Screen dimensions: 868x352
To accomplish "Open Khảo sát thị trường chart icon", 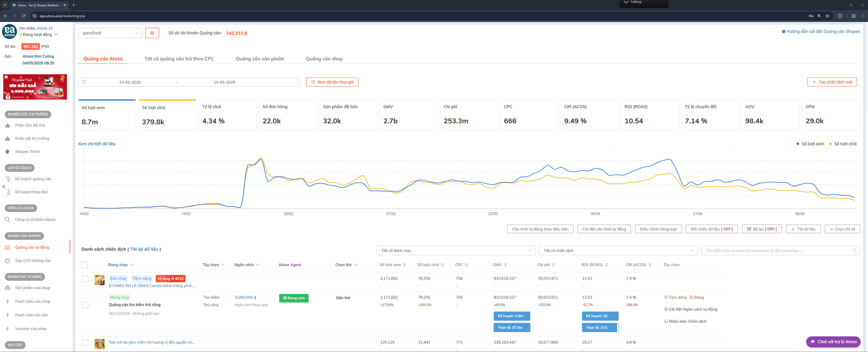I will point(7,139).
